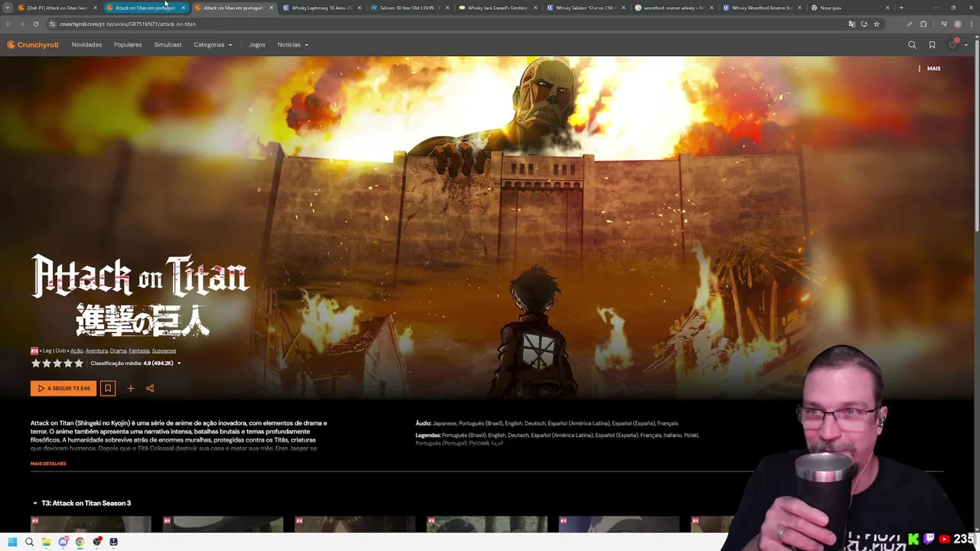The image size is (980, 551).
Task: Expand the Categorias dropdown
Action: tap(213, 45)
